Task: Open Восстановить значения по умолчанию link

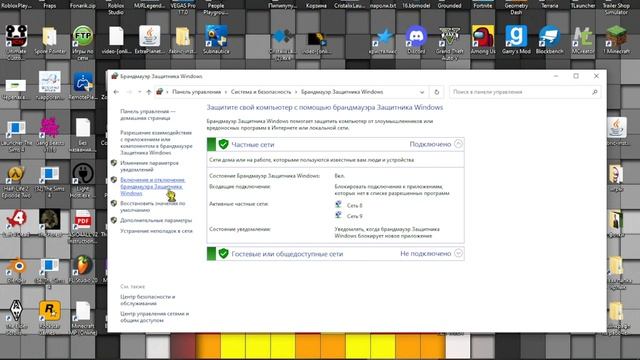Action: (x=153, y=207)
